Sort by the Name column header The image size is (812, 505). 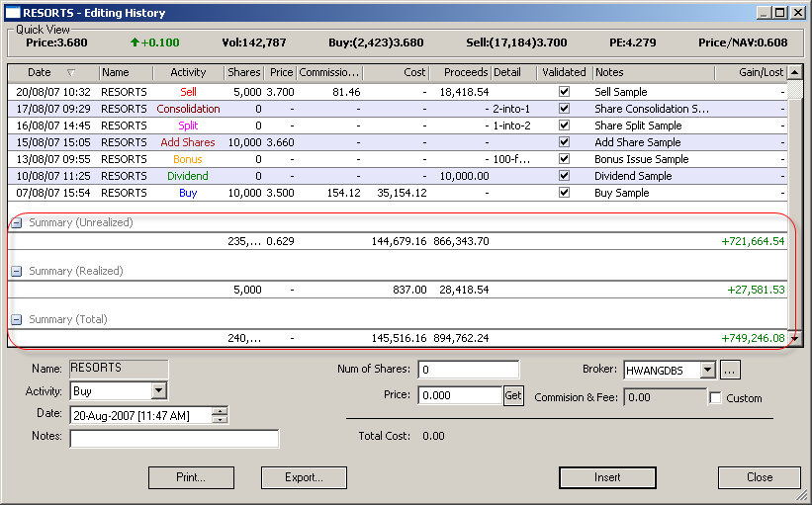[x=126, y=72]
